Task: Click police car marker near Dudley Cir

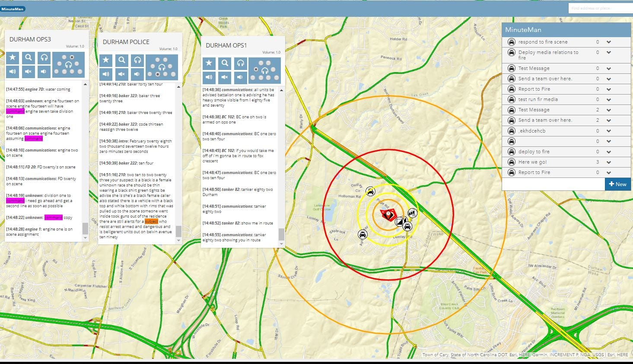Action: point(370,191)
